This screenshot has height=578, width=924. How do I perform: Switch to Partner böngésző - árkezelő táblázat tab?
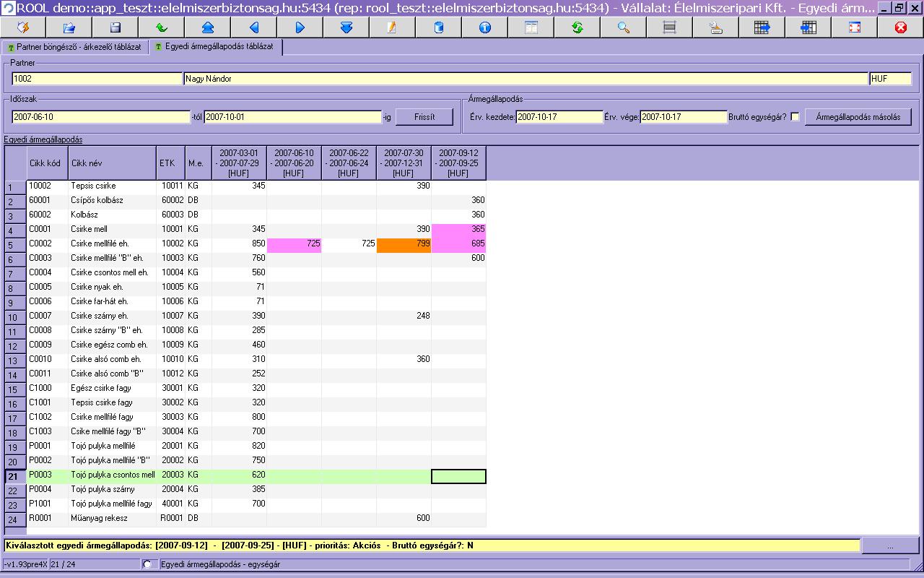coord(74,47)
